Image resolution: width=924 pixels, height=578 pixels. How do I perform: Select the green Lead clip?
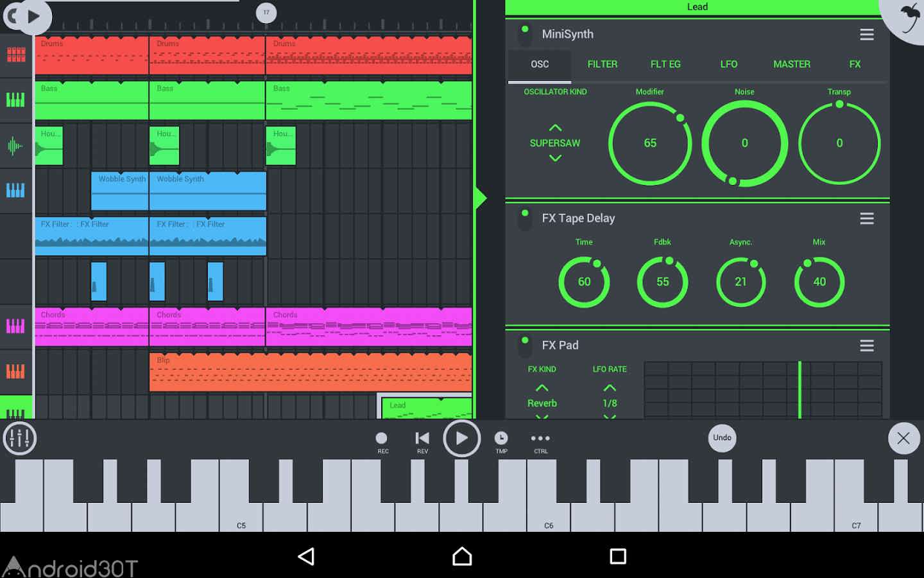pyautogui.click(x=427, y=408)
